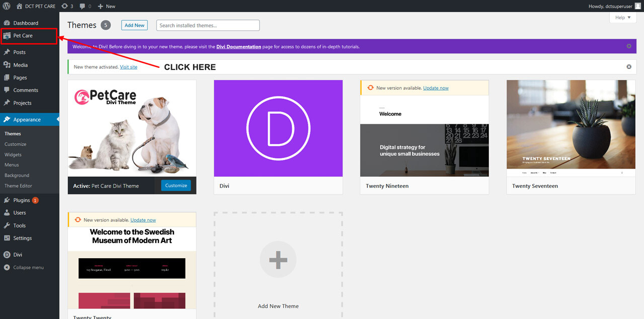This screenshot has height=319, width=644.
Task: Open the Customize submenu item
Action: pos(16,144)
